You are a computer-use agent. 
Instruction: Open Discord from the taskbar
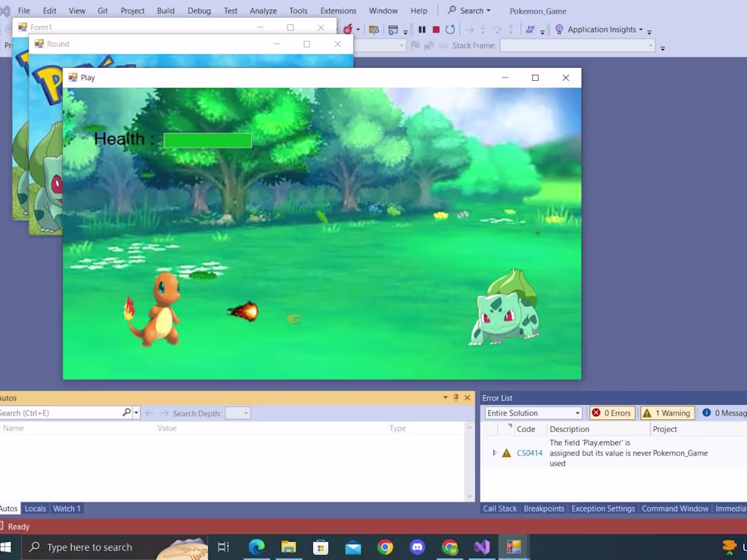(x=418, y=547)
